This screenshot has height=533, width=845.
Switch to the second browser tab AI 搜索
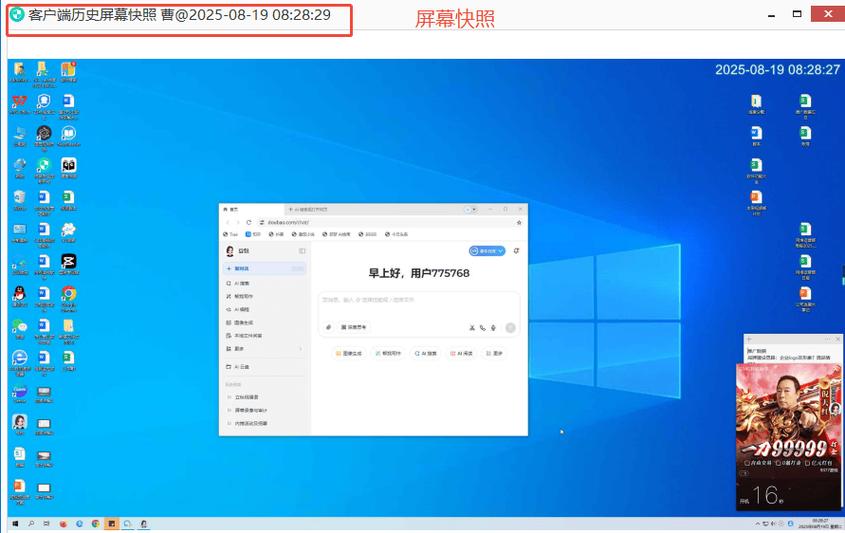[x=310, y=209]
